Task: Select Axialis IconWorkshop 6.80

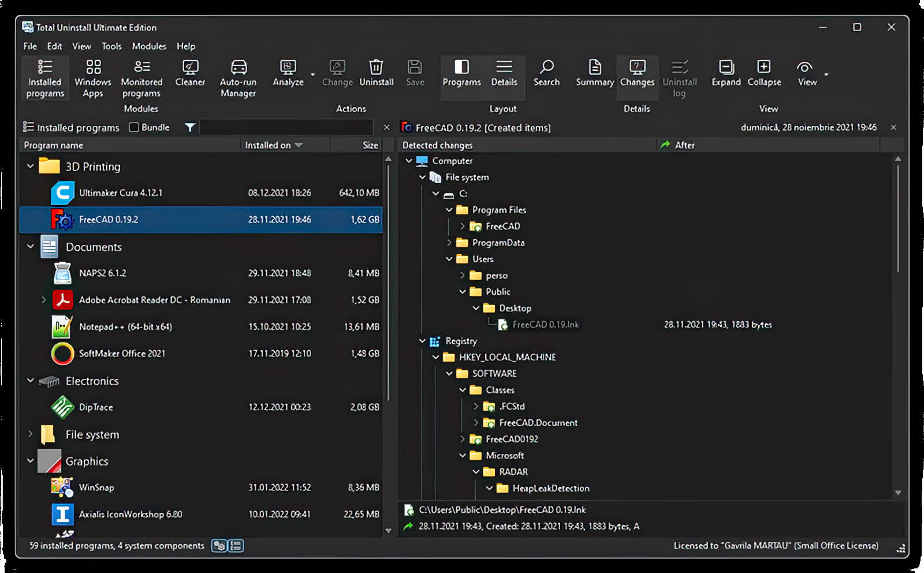Action: [201, 514]
